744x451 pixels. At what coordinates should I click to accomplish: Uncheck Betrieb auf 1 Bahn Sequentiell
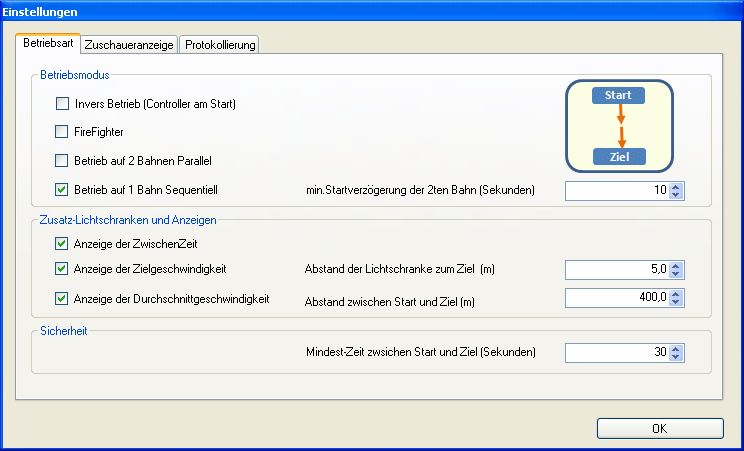click(x=63, y=189)
